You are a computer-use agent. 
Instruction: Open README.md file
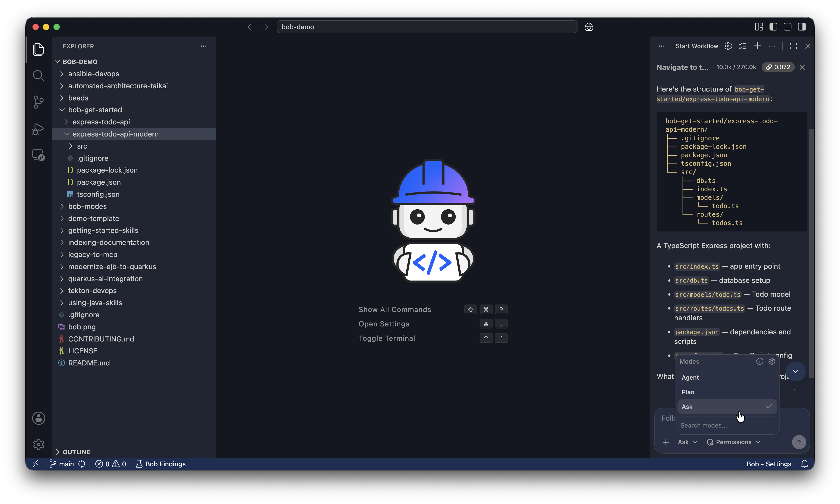(134, 363)
